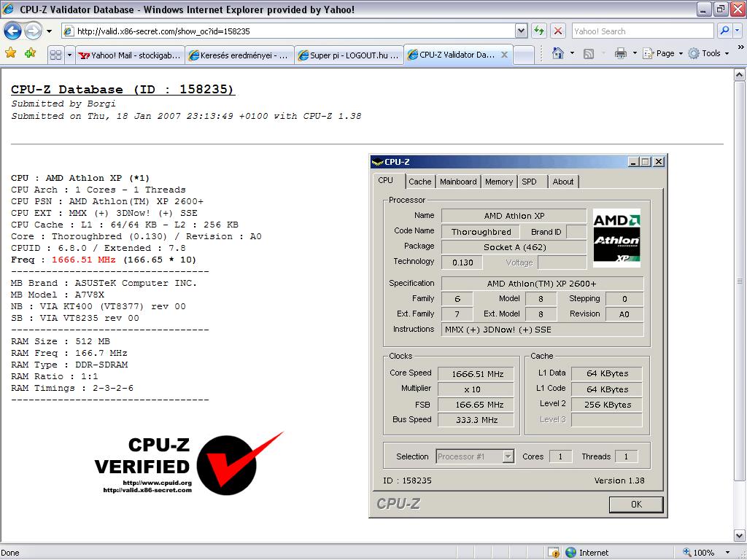
Task: Click the Yahoo! Search box
Action: coord(643,31)
